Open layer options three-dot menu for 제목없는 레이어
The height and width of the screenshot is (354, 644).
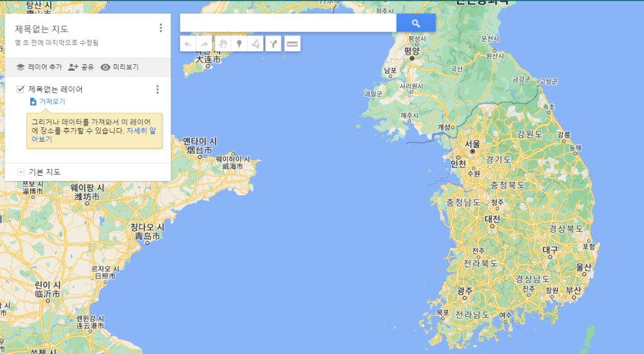pos(157,89)
